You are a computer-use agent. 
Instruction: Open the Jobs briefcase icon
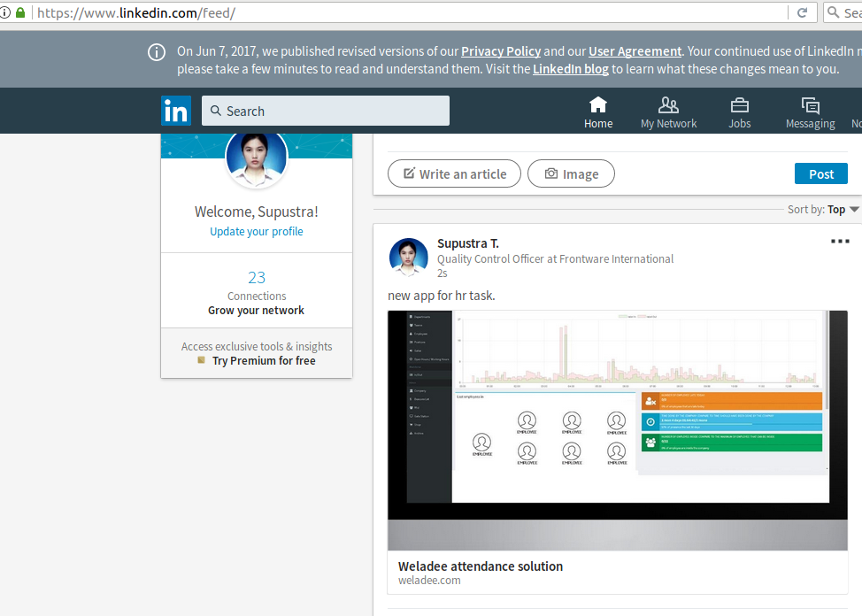point(739,105)
